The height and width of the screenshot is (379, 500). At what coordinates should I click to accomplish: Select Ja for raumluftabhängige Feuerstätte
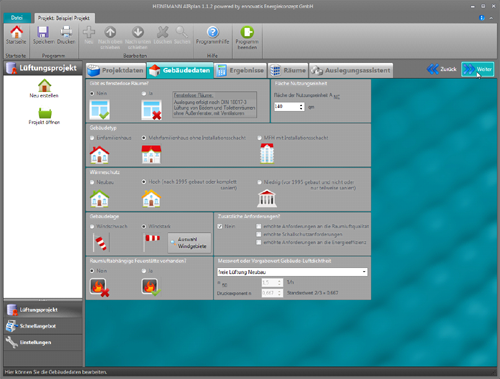[144, 271]
